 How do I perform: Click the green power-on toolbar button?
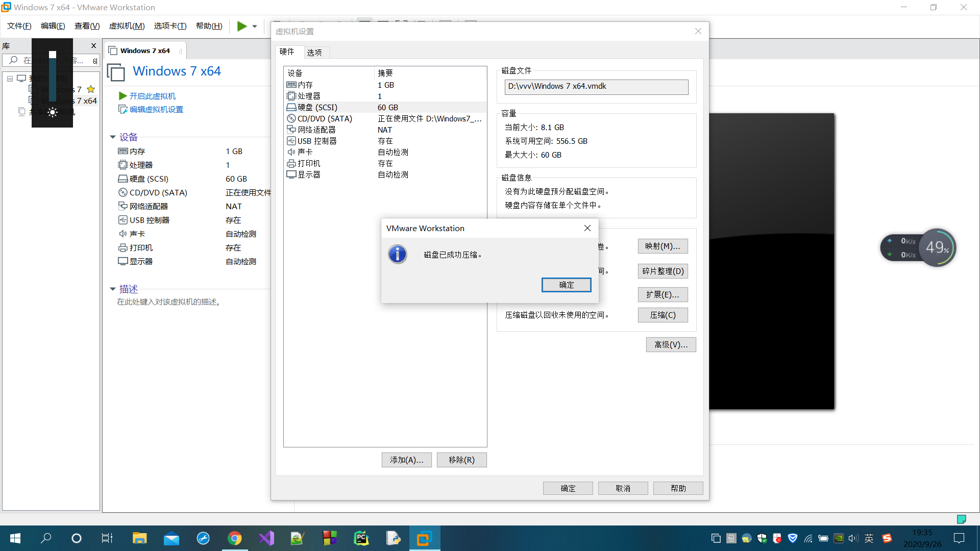coord(241,26)
